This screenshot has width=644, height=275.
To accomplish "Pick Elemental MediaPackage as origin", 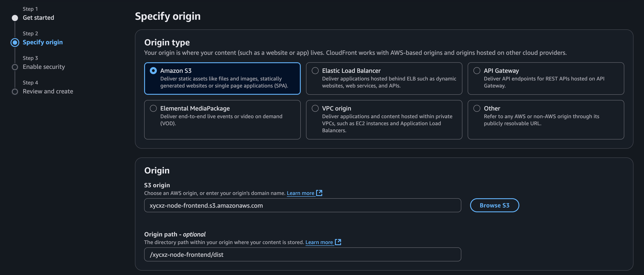I will (x=153, y=108).
